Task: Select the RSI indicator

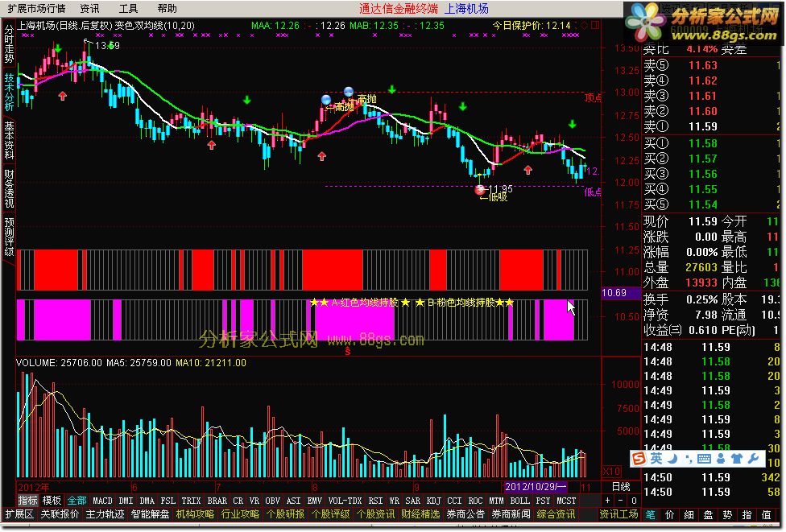Action: (375, 501)
